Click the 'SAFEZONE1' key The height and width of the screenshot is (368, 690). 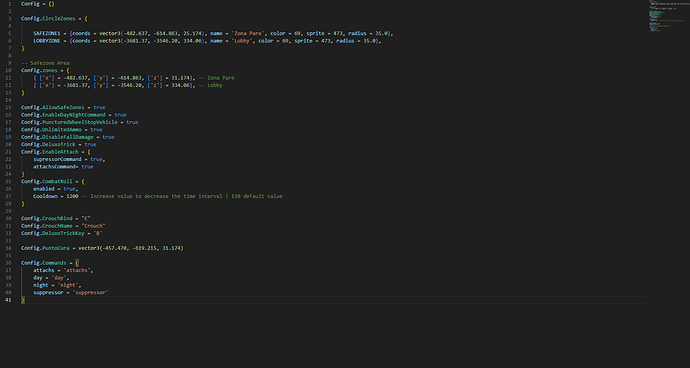[x=47, y=33]
